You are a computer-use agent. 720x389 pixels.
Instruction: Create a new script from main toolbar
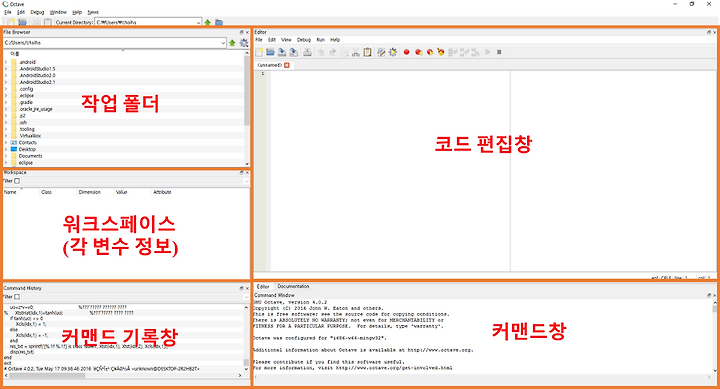(x=11, y=22)
